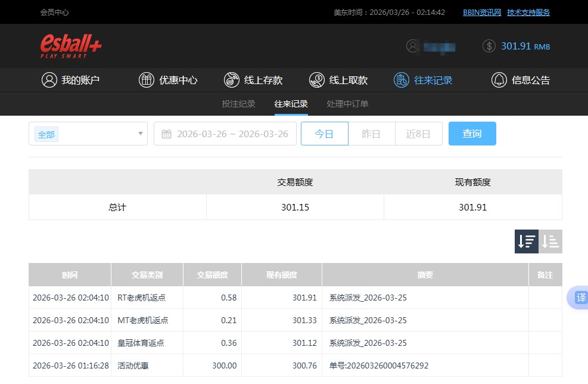588x384 pixels.
Task: Open the 我的账户 account icon
Action: (x=49, y=79)
